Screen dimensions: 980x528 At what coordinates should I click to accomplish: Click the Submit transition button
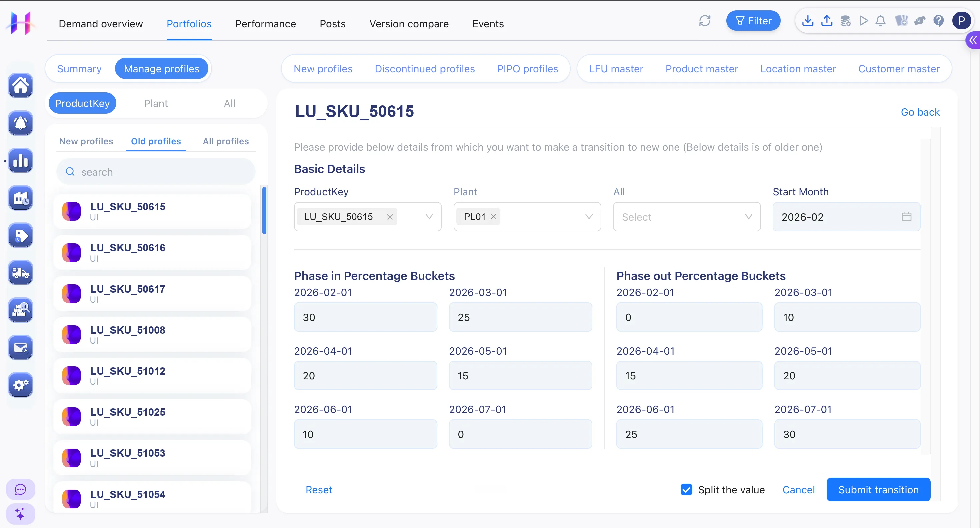click(878, 490)
